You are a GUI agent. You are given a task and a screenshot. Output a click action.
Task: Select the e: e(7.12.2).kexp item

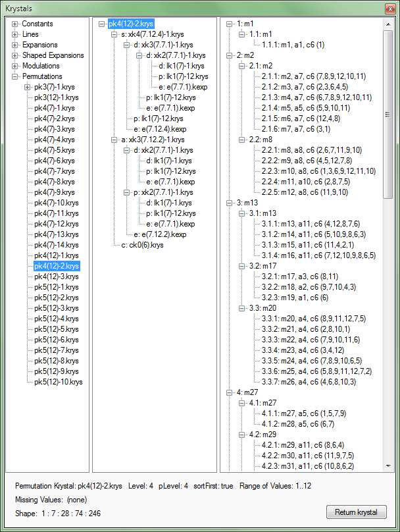click(160, 234)
